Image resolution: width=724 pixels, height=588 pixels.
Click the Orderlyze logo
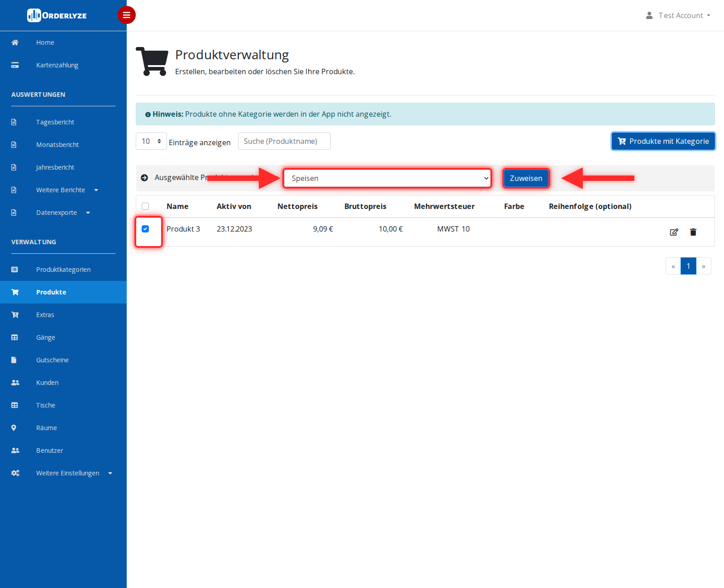pyautogui.click(x=57, y=15)
